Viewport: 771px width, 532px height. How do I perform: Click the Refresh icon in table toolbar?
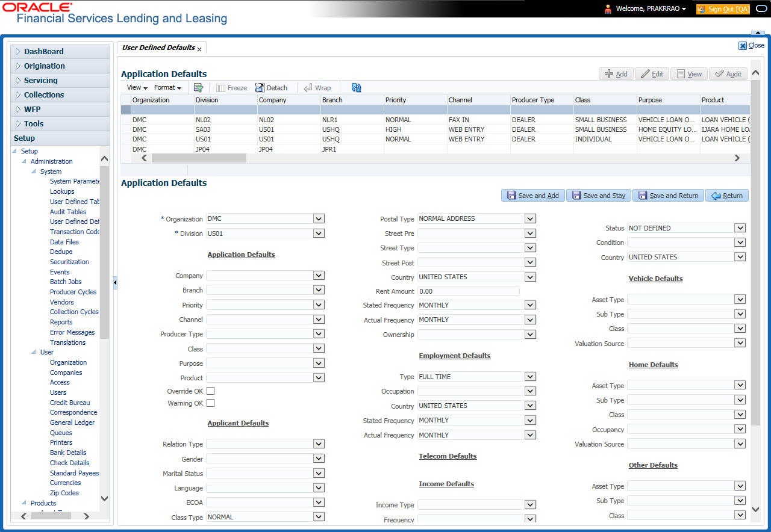pos(356,88)
